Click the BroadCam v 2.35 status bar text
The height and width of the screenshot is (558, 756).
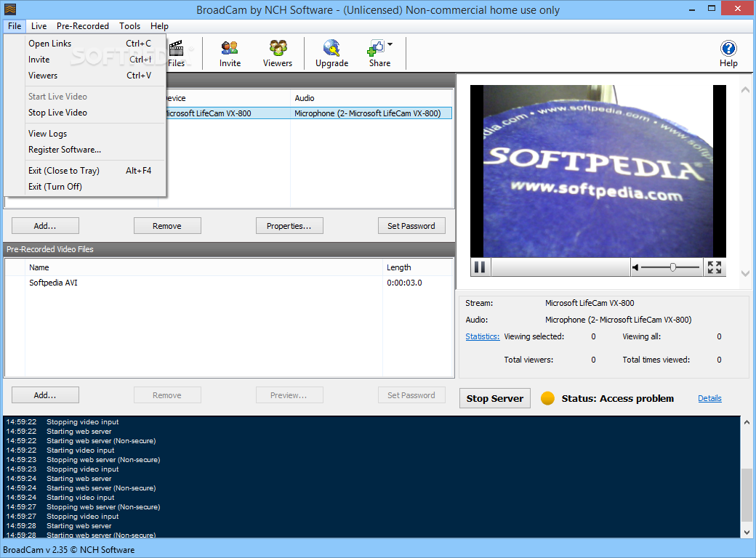69,550
